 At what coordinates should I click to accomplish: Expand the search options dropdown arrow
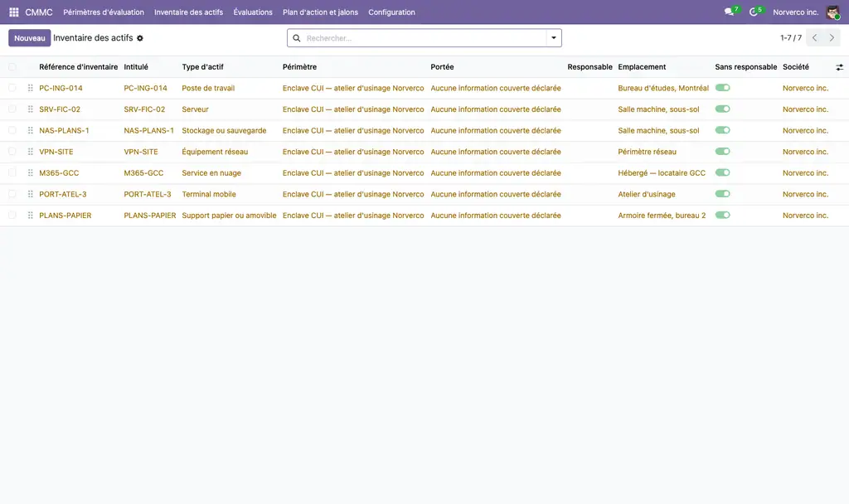coord(553,38)
